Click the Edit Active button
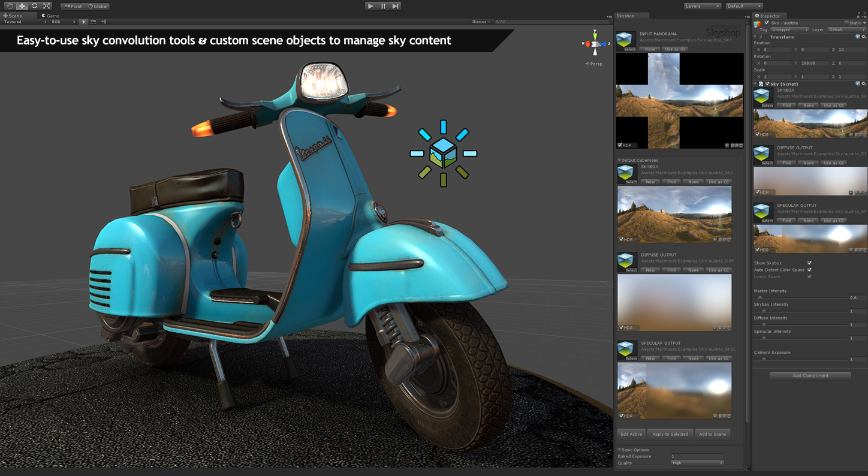 click(x=631, y=434)
